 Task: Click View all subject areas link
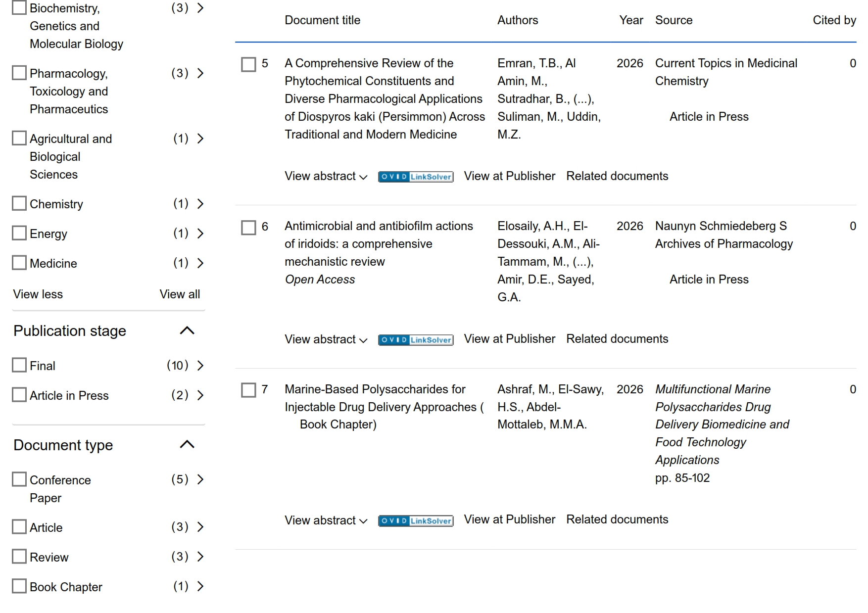pos(180,294)
